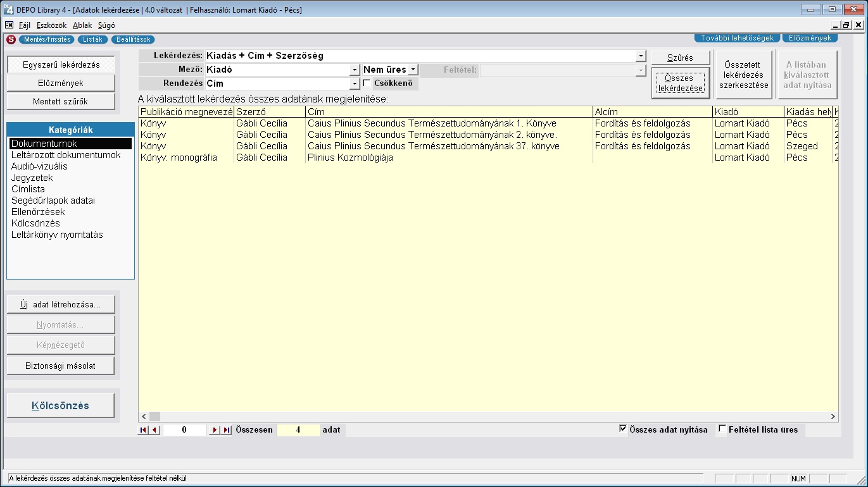Click the record number input field

coord(184,430)
